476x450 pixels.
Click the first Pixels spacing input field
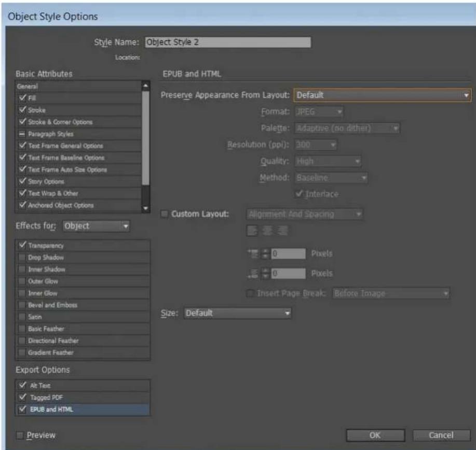tap(289, 254)
